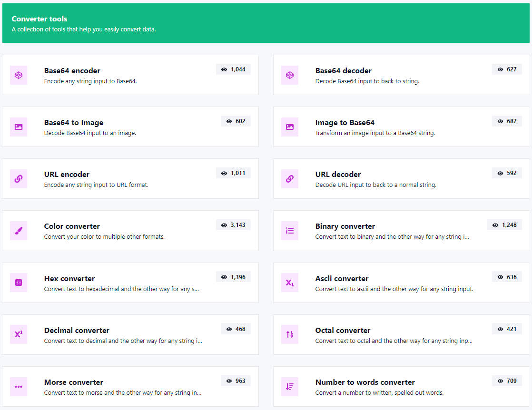This screenshot has height=410, width=532.
Task: Open the URL decoder title
Action: click(338, 174)
